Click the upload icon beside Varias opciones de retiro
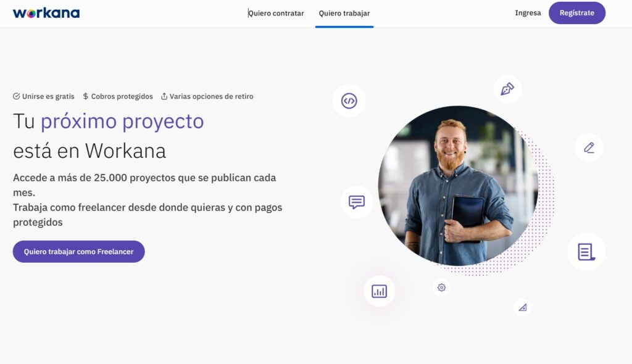The image size is (632, 364). coord(164,96)
